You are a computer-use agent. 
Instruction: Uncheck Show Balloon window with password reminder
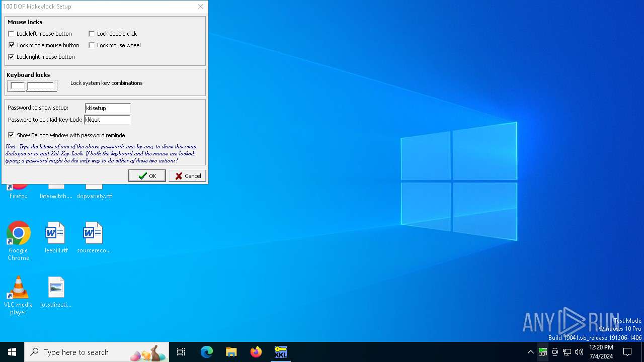point(11,135)
